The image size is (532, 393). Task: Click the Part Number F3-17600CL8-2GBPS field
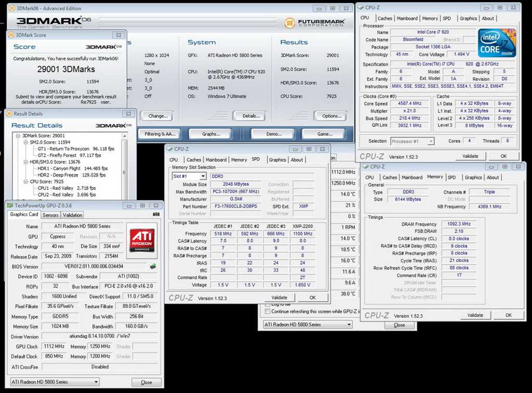(x=236, y=206)
